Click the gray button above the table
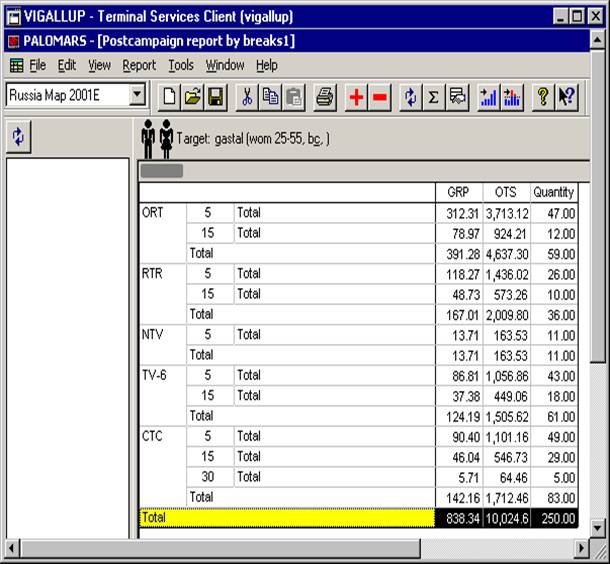The width and height of the screenshot is (610, 564). [162, 171]
